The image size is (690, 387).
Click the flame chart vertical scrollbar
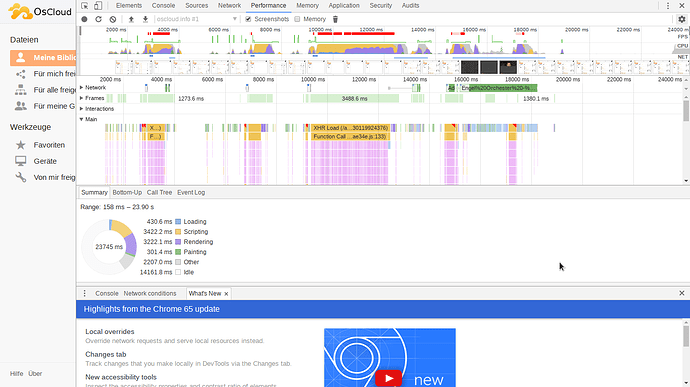(x=686, y=111)
